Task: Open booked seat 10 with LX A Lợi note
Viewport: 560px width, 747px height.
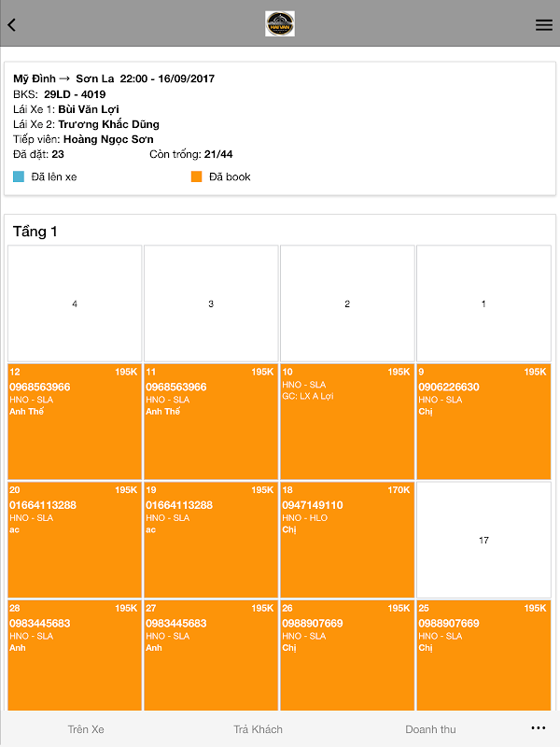Action: click(x=347, y=421)
